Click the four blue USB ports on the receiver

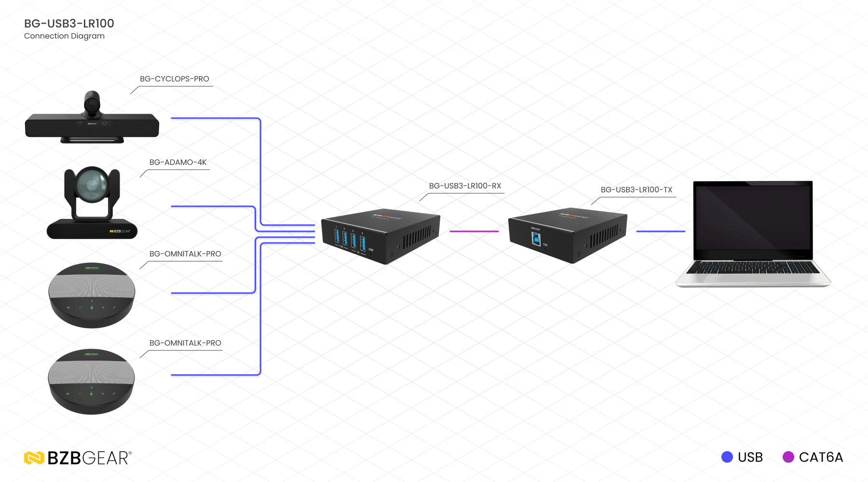[349, 239]
